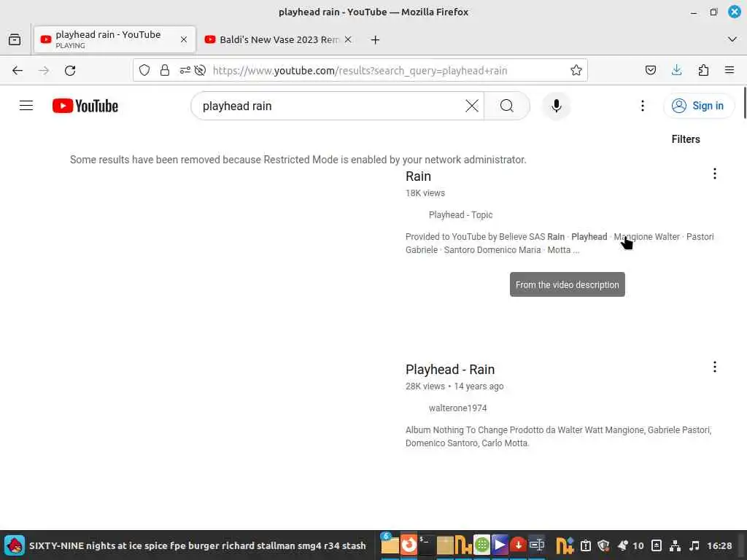Open the Playhead - Rain video title
The width and height of the screenshot is (747, 560).
click(x=449, y=370)
